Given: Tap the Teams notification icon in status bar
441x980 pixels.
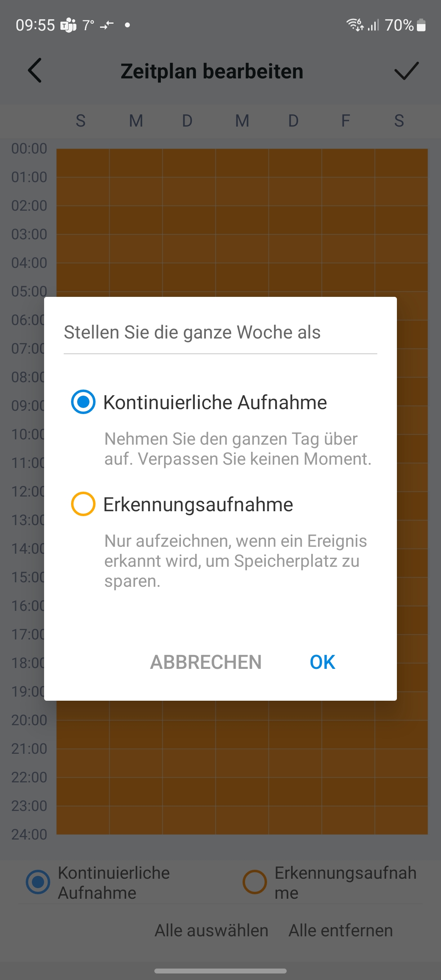Looking at the screenshot, I should point(68,25).
